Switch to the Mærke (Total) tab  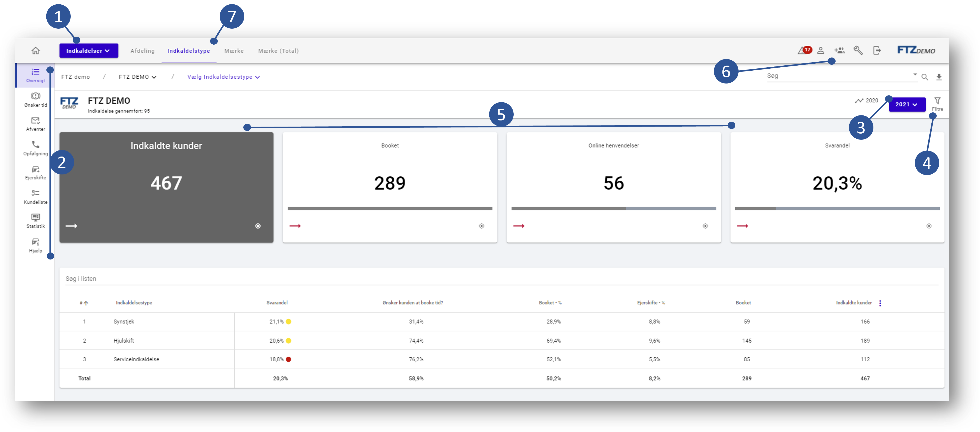(278, 51)
